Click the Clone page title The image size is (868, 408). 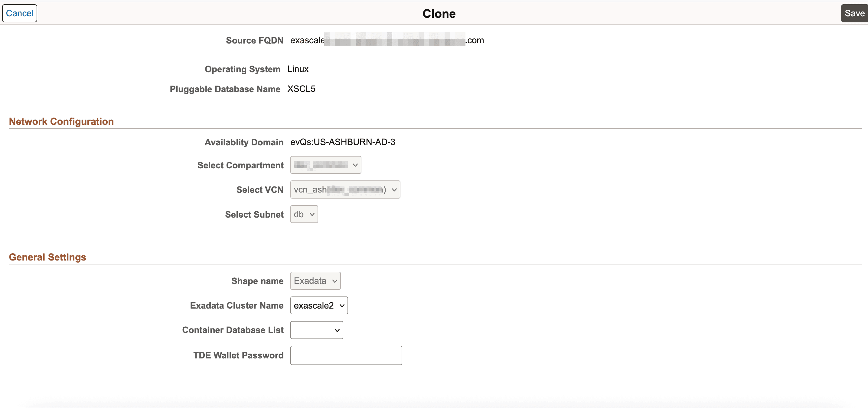coord(439,14)
